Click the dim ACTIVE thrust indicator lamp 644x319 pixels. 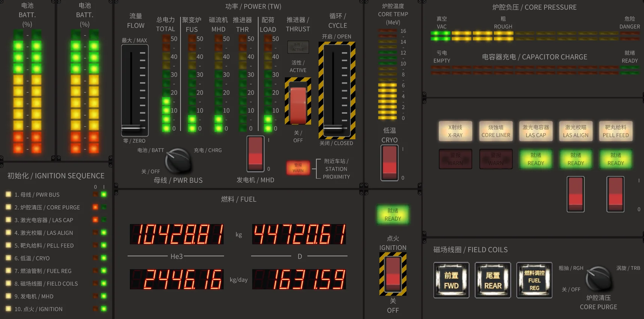[298, 47]
